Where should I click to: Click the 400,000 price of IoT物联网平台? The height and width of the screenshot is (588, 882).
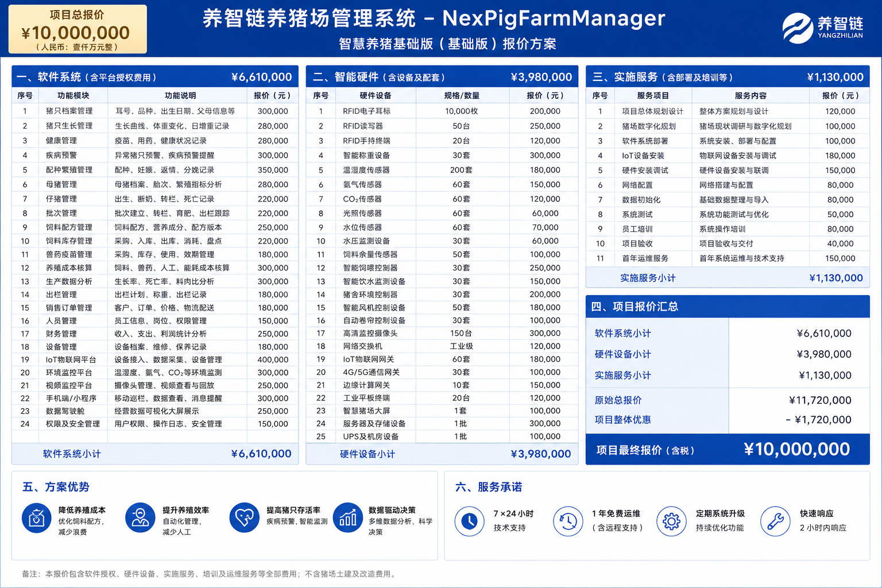pos(273,359)
